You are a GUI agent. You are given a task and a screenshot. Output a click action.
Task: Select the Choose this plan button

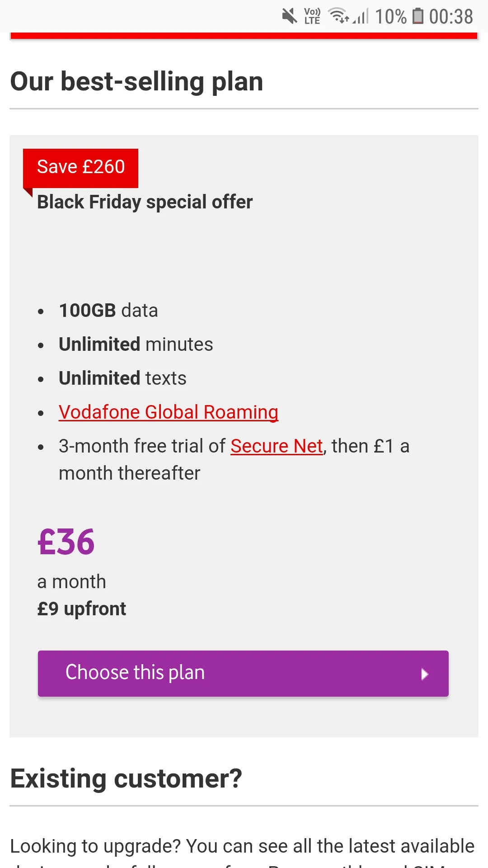[243, 674]
